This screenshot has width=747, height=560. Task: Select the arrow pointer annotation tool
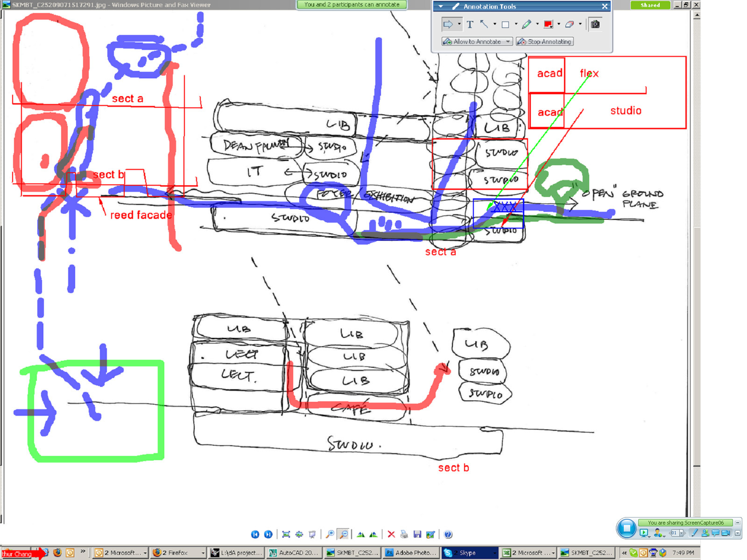pyautogui.click(x=448, y=24)
